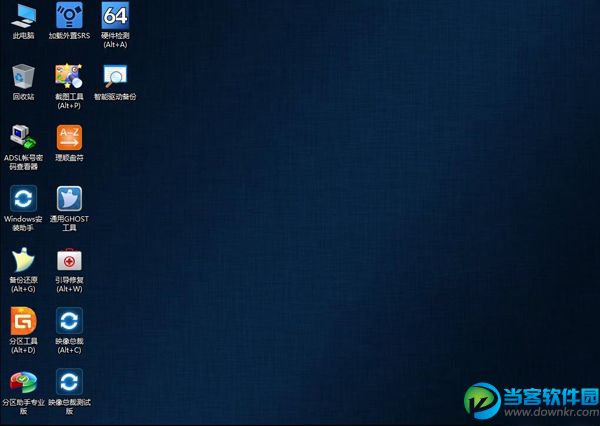Open 分区工具 (Alt+D) DiskGenius icon
Viewport: 600px width, 426px height.
[x=23, y=321]
